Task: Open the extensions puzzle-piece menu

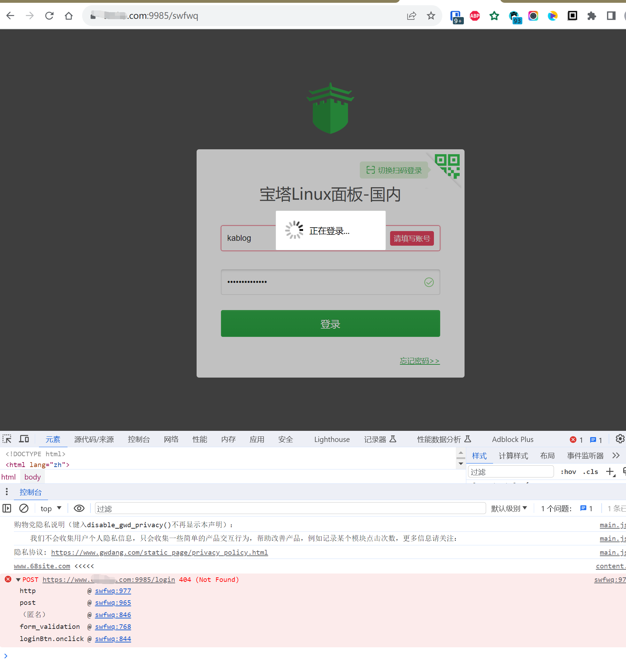Action: click(x=592, y=16)
